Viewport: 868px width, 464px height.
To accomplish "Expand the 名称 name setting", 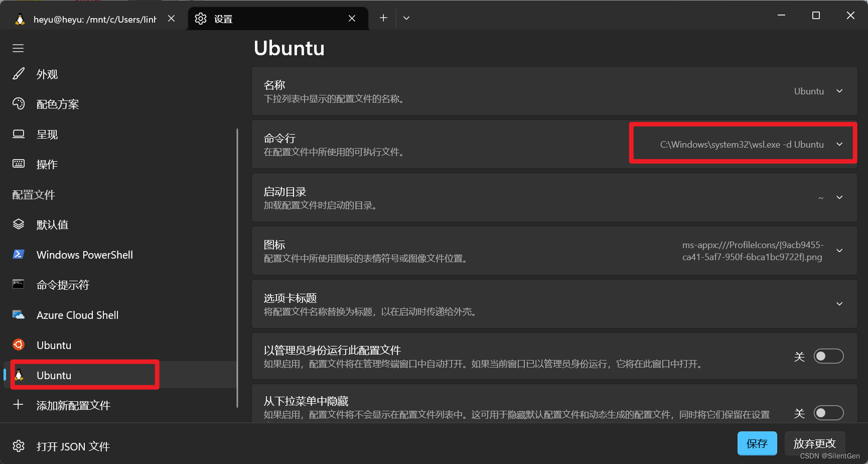I will [554, 91].
